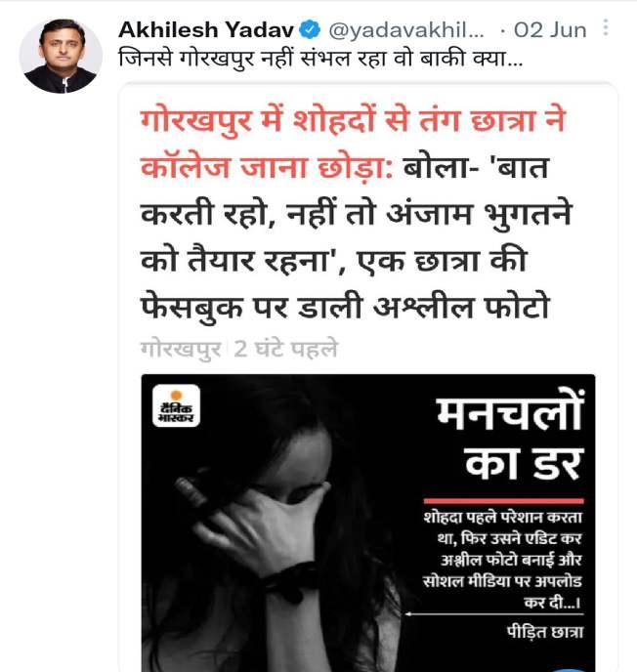
Task: Open the red headline गोरखपुर में शोहदों
Action: 353,144
